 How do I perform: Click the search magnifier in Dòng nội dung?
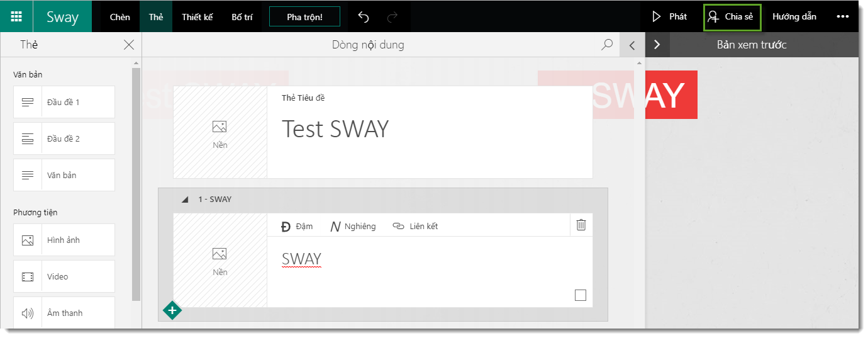(607, 45)
